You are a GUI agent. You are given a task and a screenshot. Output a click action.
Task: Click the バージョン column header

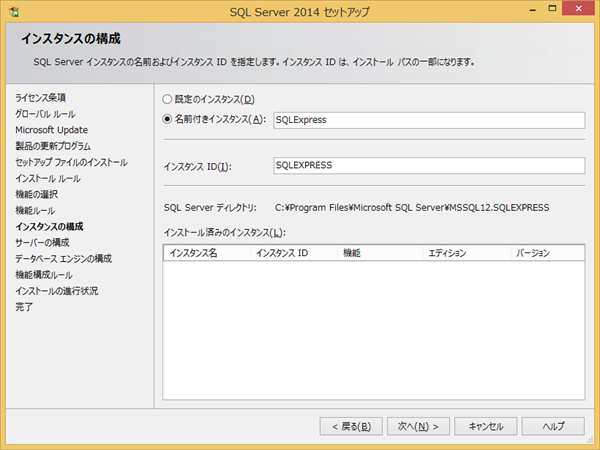pos(548,253)
